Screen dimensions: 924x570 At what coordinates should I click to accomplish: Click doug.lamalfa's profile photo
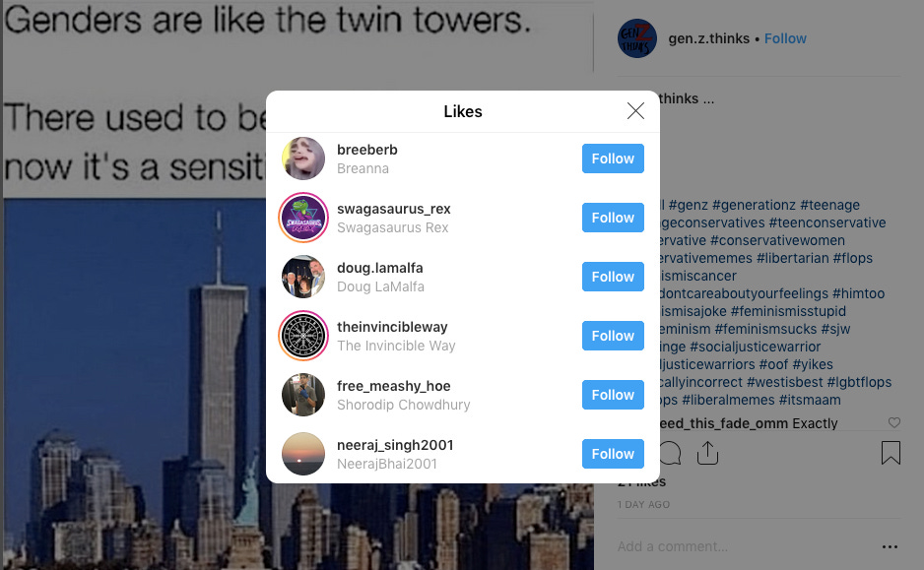[x=303, y=277]
